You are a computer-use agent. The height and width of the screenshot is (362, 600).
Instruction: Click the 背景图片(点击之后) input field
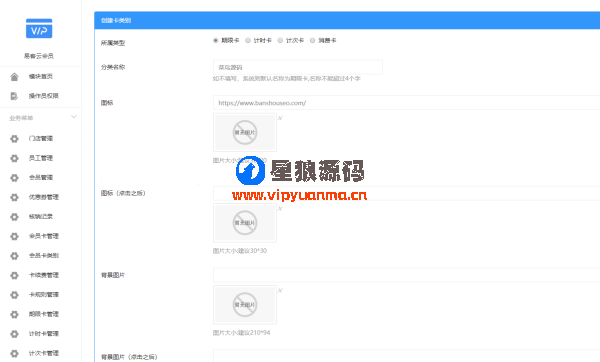point(406,356)
